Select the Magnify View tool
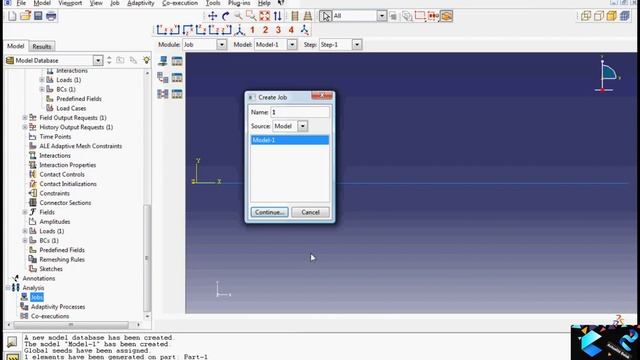 (x=238, y=16)
